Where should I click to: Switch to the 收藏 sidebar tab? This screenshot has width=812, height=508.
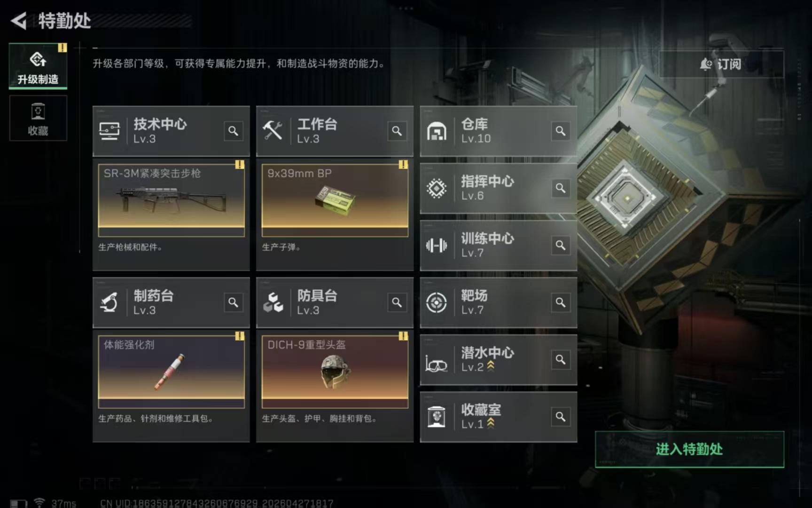point(38,118)
